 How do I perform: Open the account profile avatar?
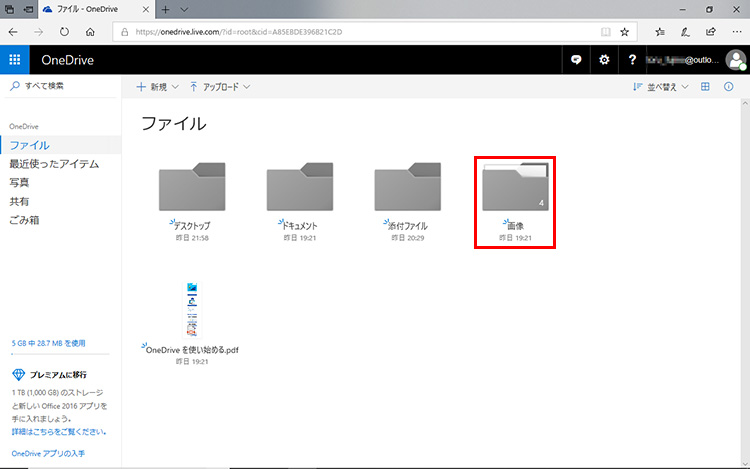tap(736, 60)
